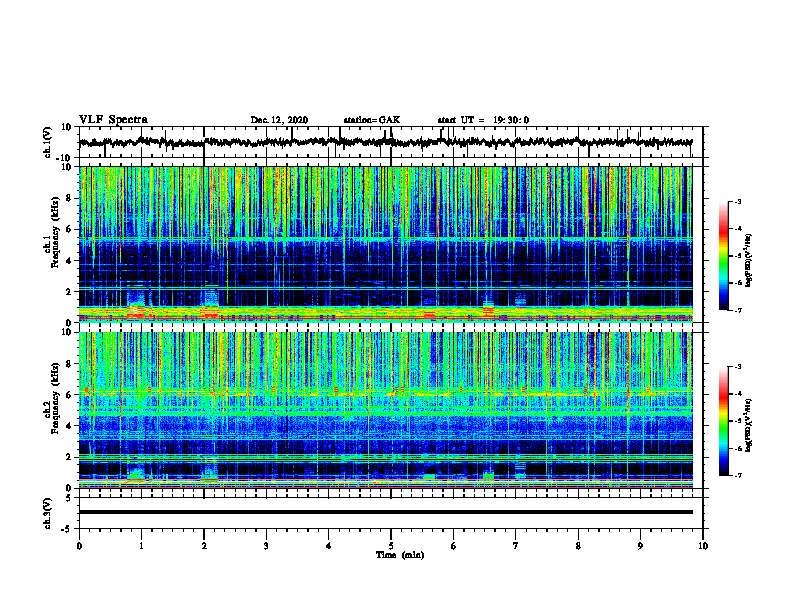Click the "3" tick on the time axis
This screenshot has width=792, height=612.
pos(266,546)
